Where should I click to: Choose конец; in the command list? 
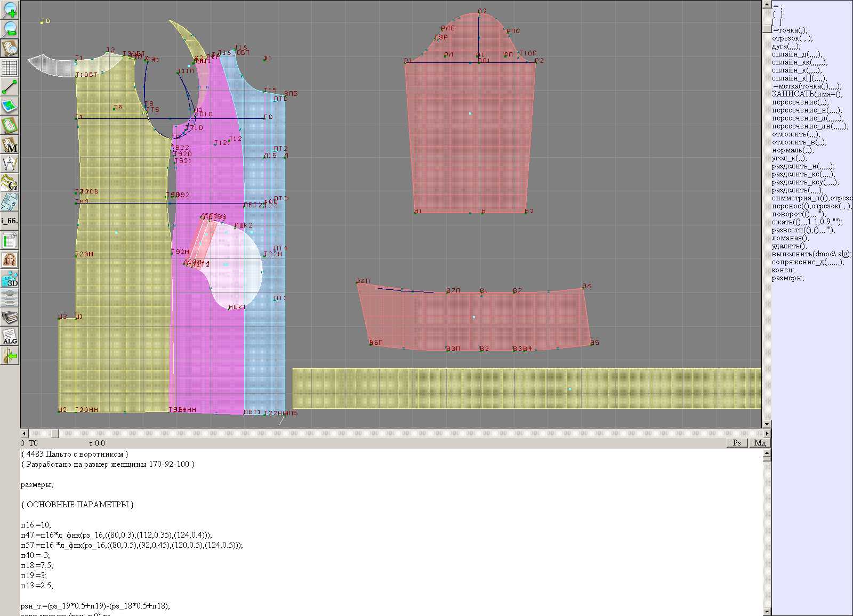click(x=783, y=270)
